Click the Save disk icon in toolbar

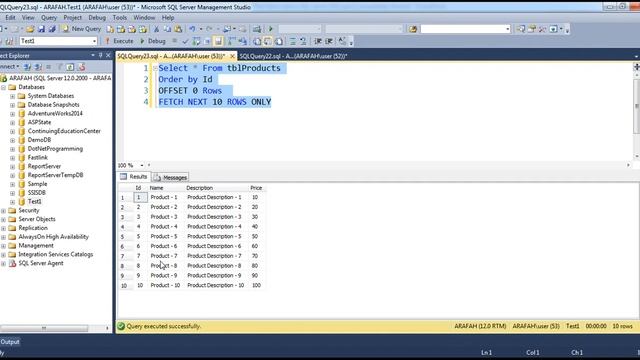[x=41, y=29]
